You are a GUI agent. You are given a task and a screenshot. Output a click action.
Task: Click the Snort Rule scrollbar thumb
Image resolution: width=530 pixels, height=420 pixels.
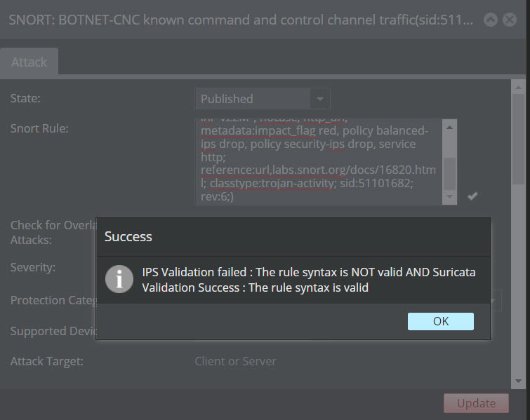449,173
